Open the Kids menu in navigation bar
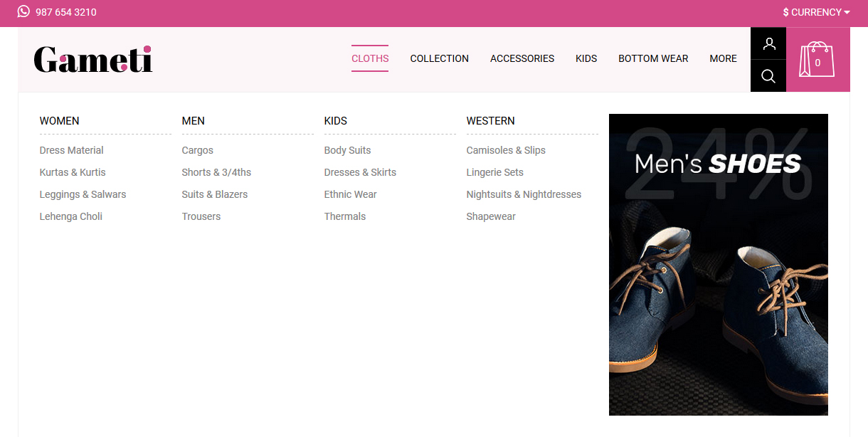This screenshot has width=868, height=437. [586, 58]
